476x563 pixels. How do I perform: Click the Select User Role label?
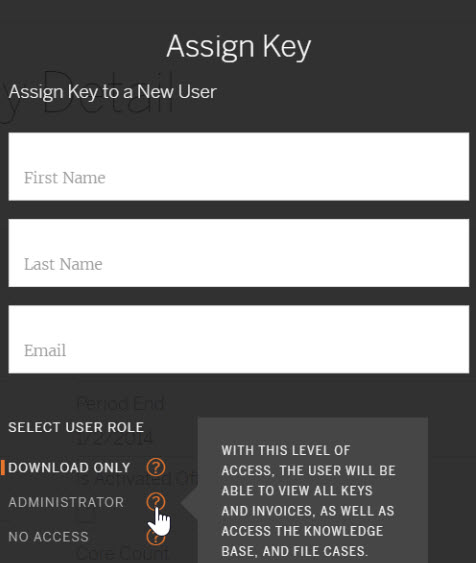click(76, 427)
